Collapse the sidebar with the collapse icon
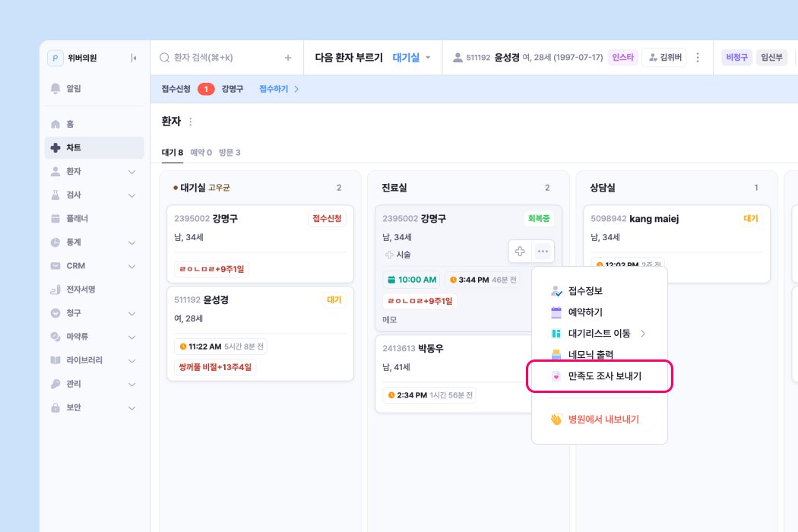 click(134, 58)
